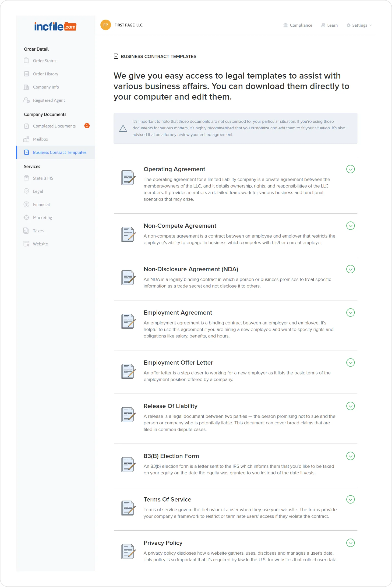The image size is (392, 587).
Task: Open the Settings dropdown menu
Action: point(359,25)
